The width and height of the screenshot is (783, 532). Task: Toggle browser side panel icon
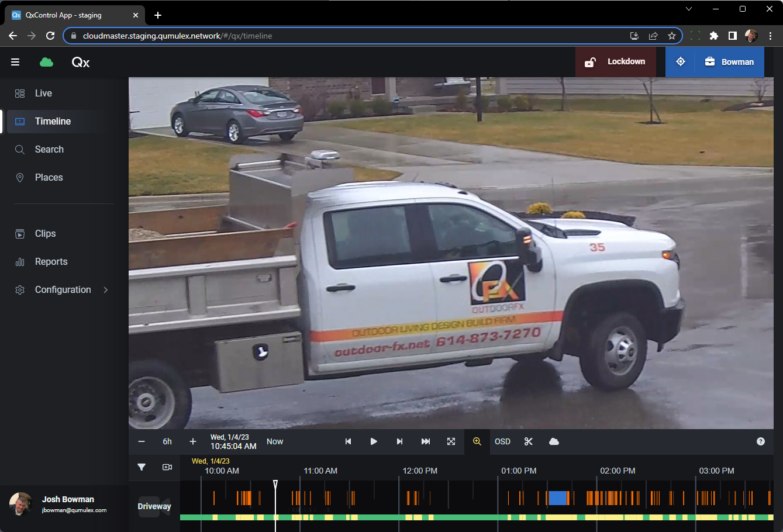pyautogui.click(x=732, y=36)
